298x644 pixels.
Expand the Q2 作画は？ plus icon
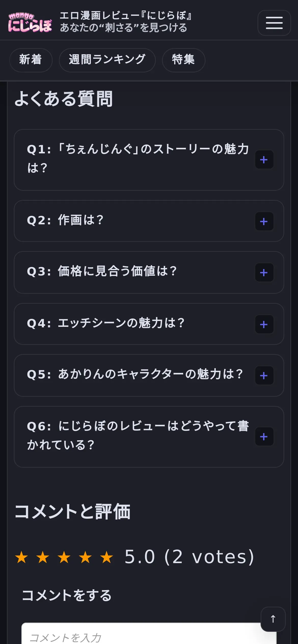(x=264, y=221)
